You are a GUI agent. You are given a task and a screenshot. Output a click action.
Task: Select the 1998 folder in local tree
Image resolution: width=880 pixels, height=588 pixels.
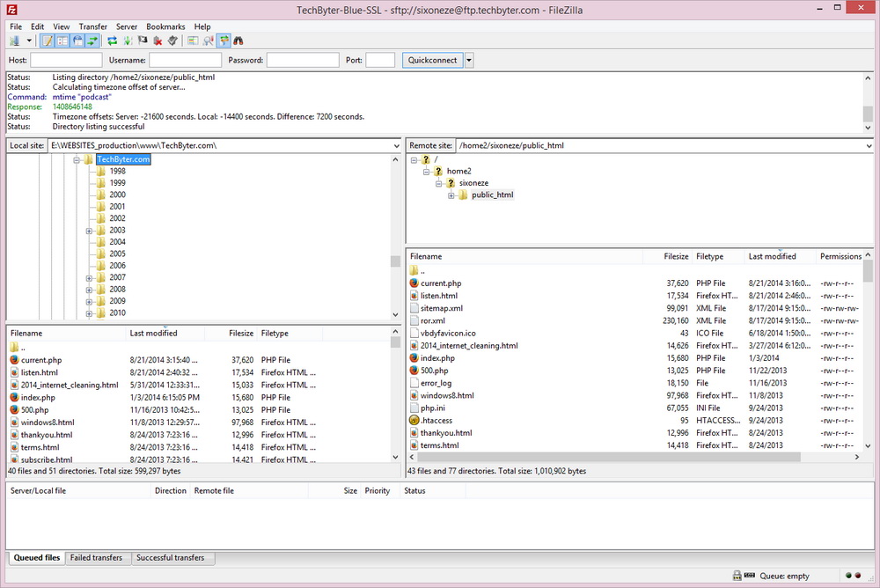117,171
